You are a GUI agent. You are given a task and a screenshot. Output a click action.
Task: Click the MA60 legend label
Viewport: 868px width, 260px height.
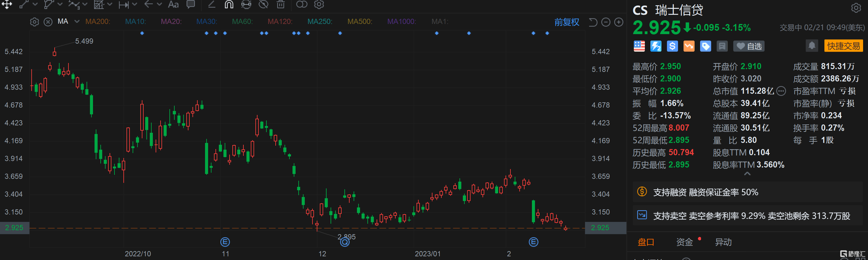[242, 22]
